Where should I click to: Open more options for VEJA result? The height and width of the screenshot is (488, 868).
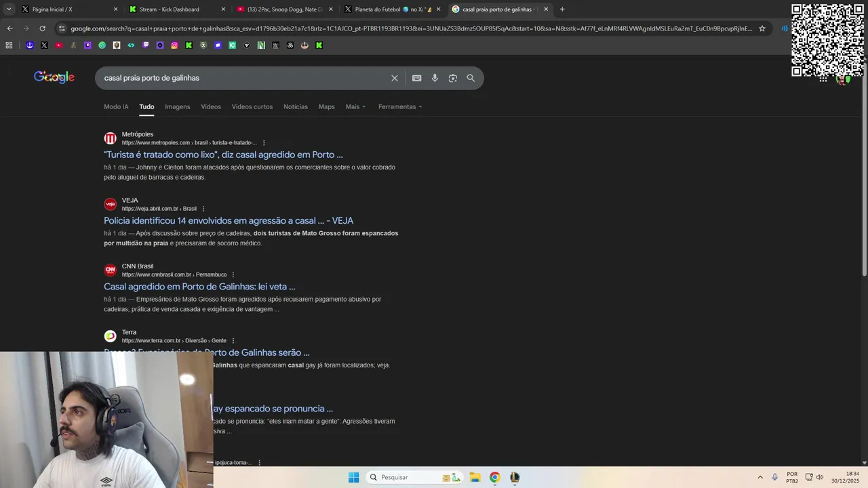pyautogui.click(x=203, y=209)
